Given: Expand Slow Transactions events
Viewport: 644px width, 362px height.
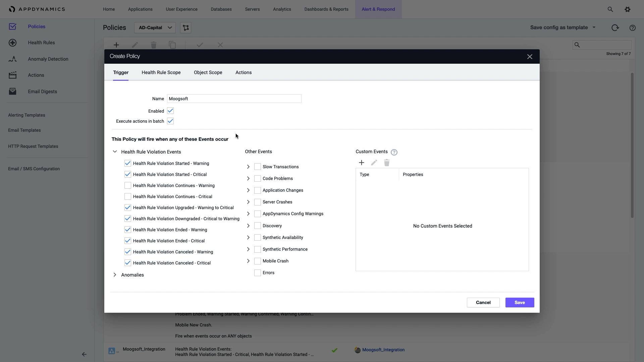Looking at the screenshot, I should point(248,167).
